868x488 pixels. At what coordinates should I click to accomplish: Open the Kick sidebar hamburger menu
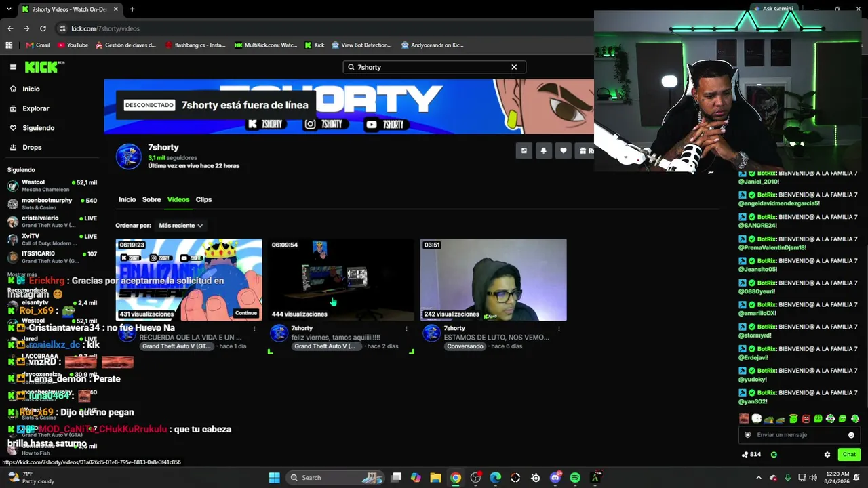pyautogui.click(x=13, y=67)
